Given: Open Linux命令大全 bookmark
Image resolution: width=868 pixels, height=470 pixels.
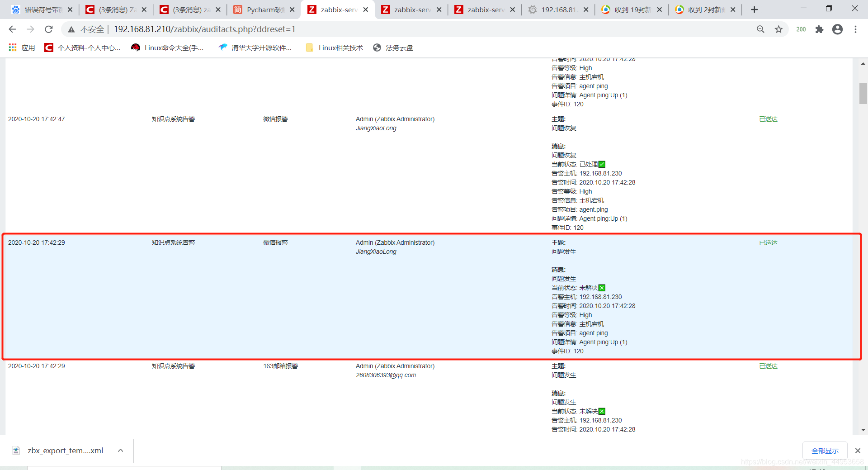Looking at the screenshot, I should click(x=167, y=47).
